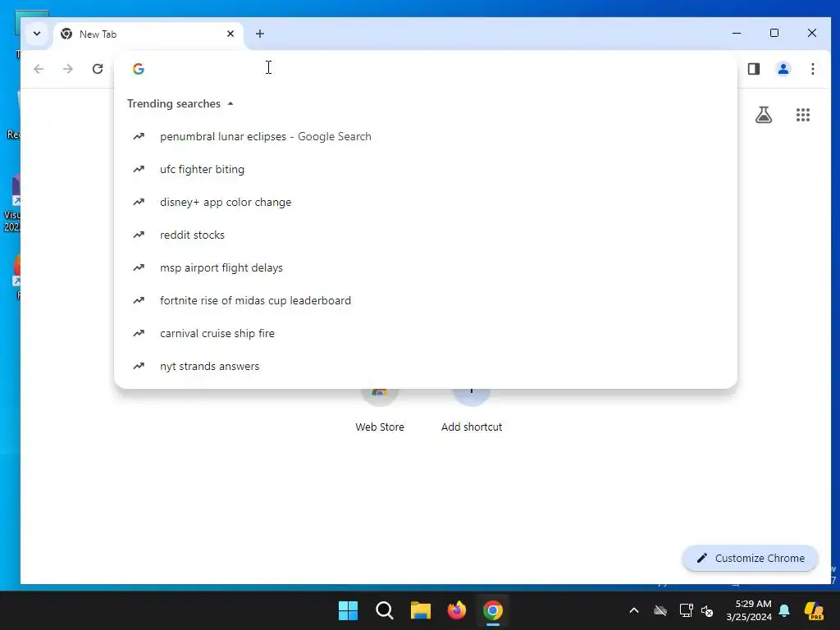The height and width of the screenshot is (630, 840).
Task: Open Customize Chrome panel
Action: (x=750, y=558)
